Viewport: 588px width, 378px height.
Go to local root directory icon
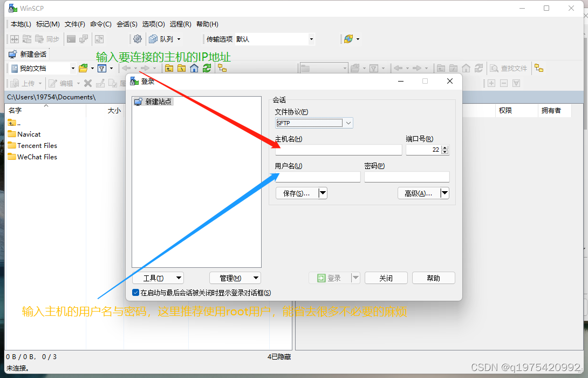(181, 69)
